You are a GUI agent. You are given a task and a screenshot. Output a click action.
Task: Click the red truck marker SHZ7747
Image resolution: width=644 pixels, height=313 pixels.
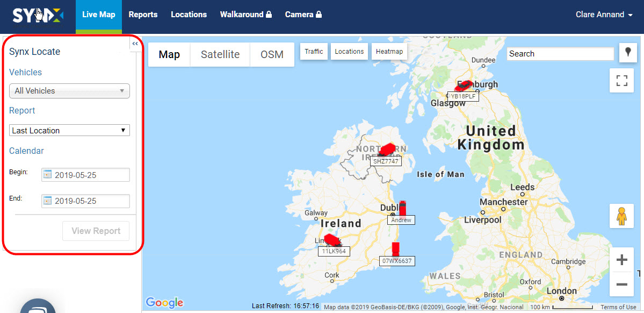(x=386, y=150)
